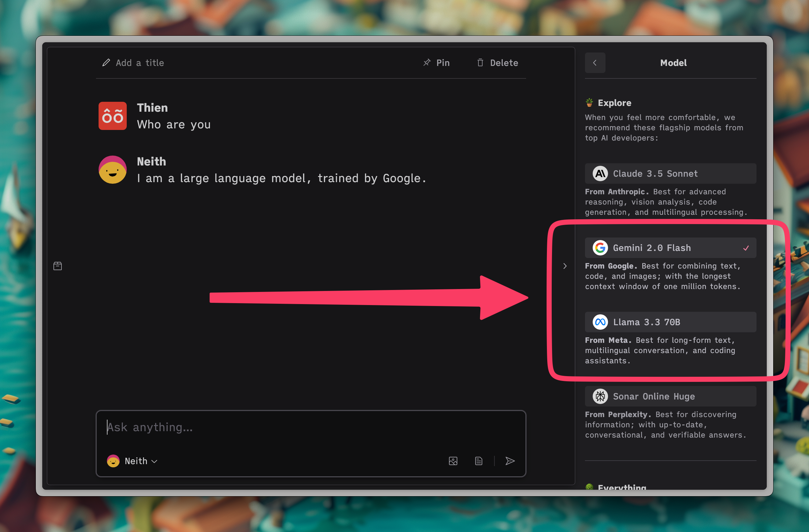Send the message with arrow icon
Image resolution: width=809 pixels, height=532 pixels.
click(x=510, y=461)
